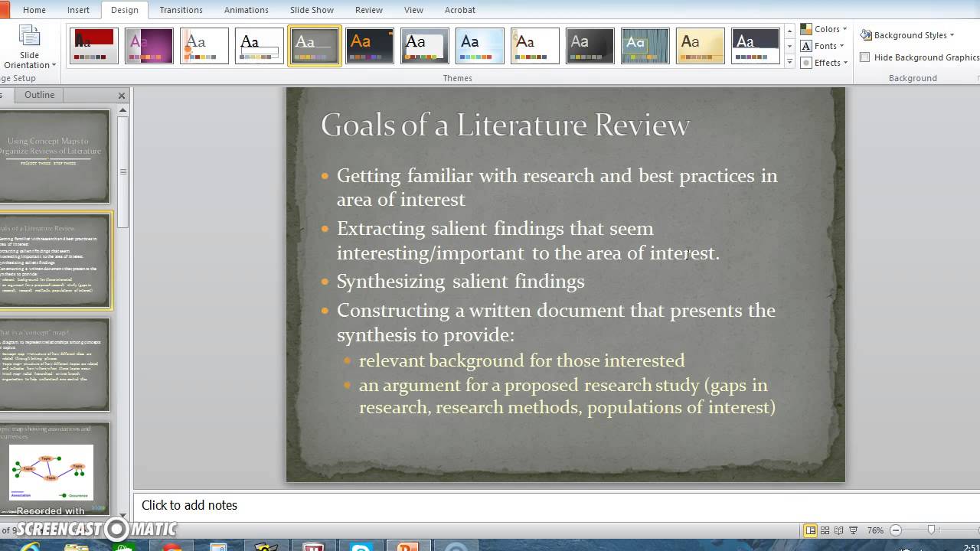980x551 pixels.
Task: Adjust the zoom slider handle
Action: point(932,530)
